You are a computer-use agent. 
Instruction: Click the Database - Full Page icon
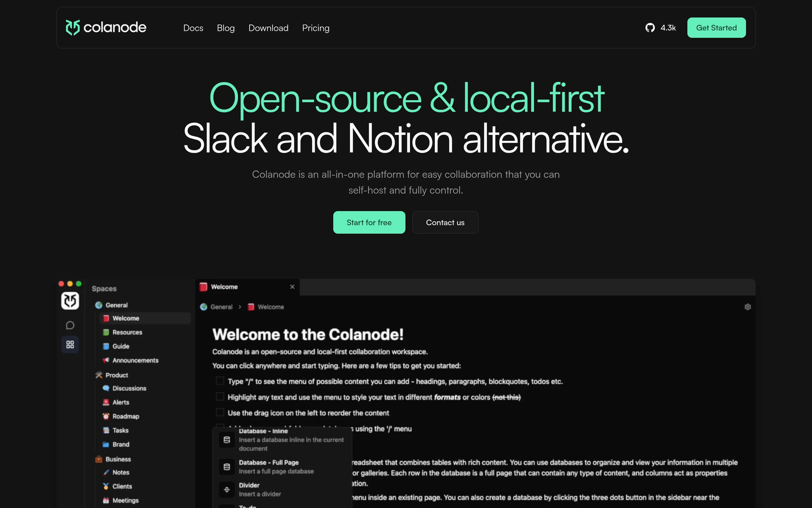pyautogui.click(x=227, y=467)
